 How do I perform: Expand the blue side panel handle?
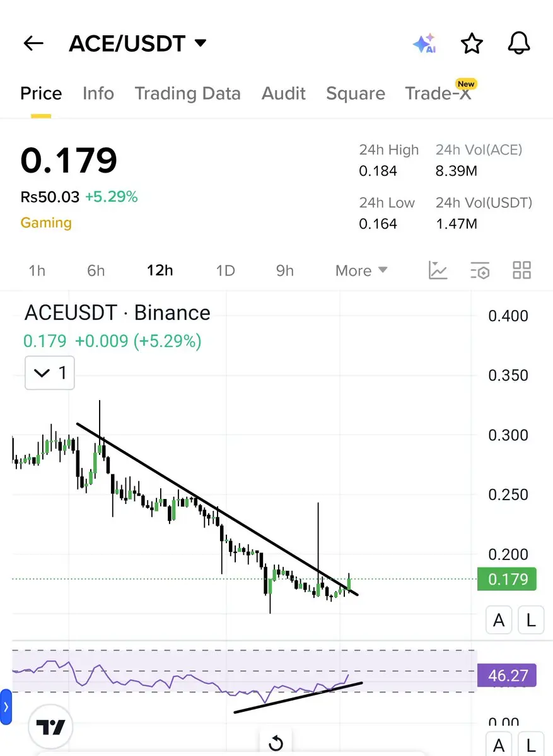coord(6,707)
